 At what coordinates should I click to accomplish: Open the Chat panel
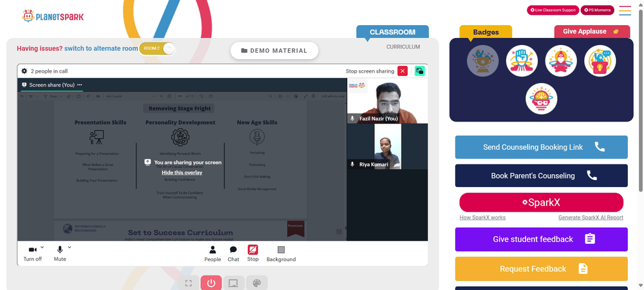coord(233,254)
